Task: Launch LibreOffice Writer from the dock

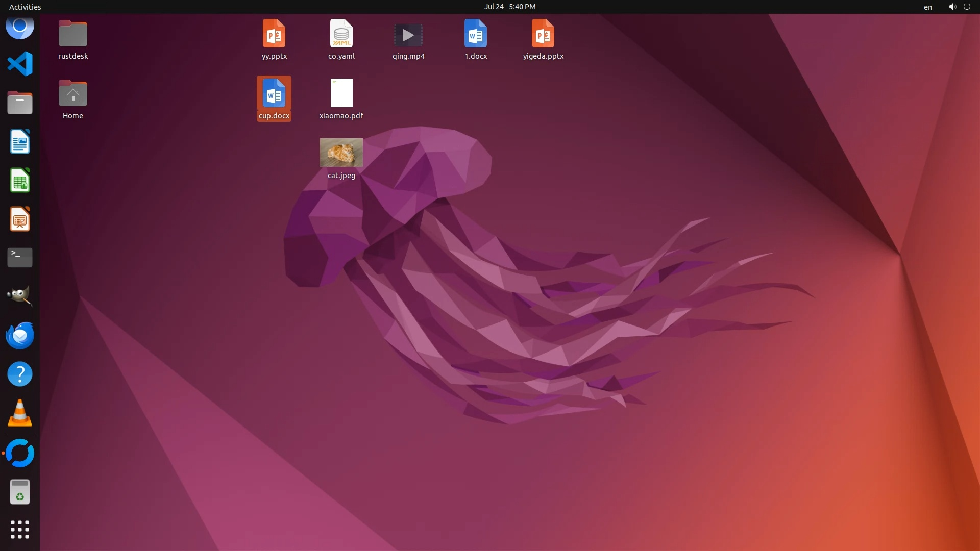Action: (x=20, y=141)
